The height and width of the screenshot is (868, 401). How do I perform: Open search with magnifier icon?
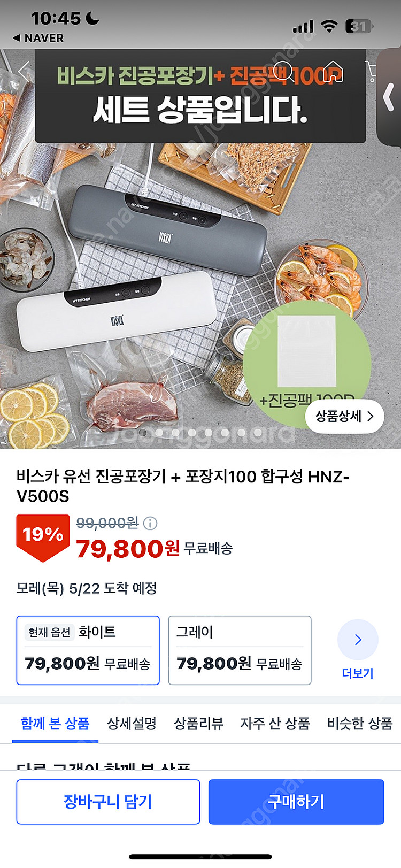[x=283, y=71]
